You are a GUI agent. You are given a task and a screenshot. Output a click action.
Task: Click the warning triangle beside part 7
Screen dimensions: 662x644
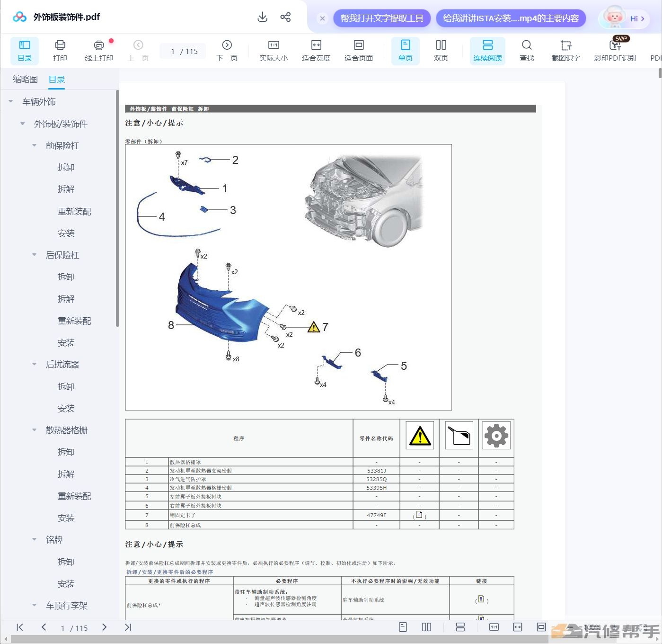tap(314, 327)
